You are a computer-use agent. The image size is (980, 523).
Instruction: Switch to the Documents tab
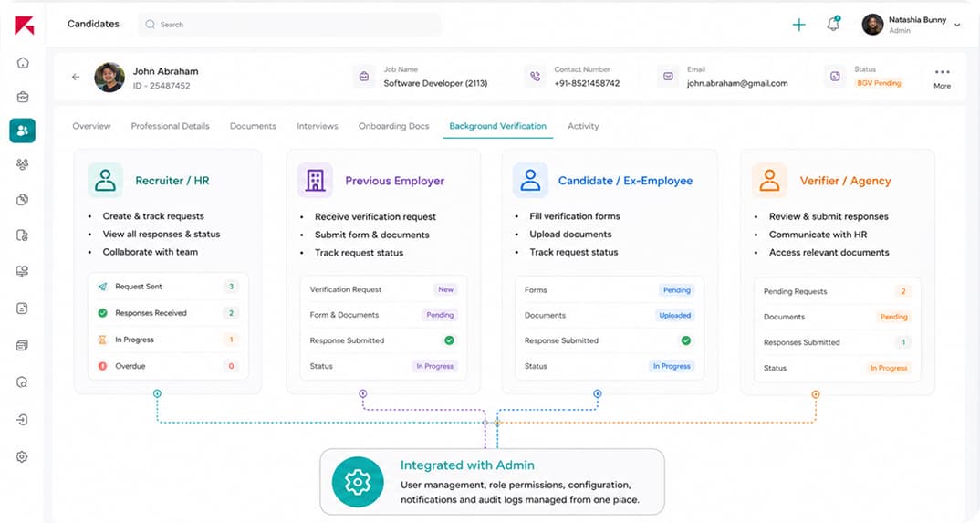pyautogui.click(x=253, y=126)
